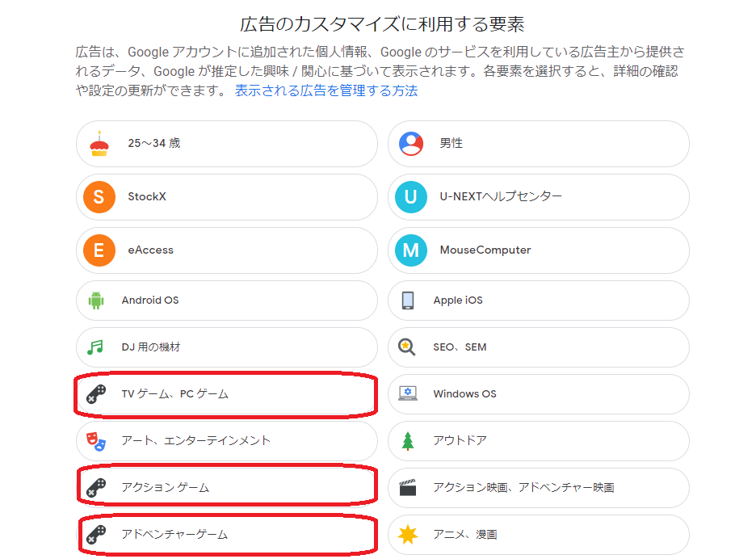The height and width of the screenshot is (559, 756).
Task: Click the laptop gear icon for Windows OS
Action: [x=408, y=393]
